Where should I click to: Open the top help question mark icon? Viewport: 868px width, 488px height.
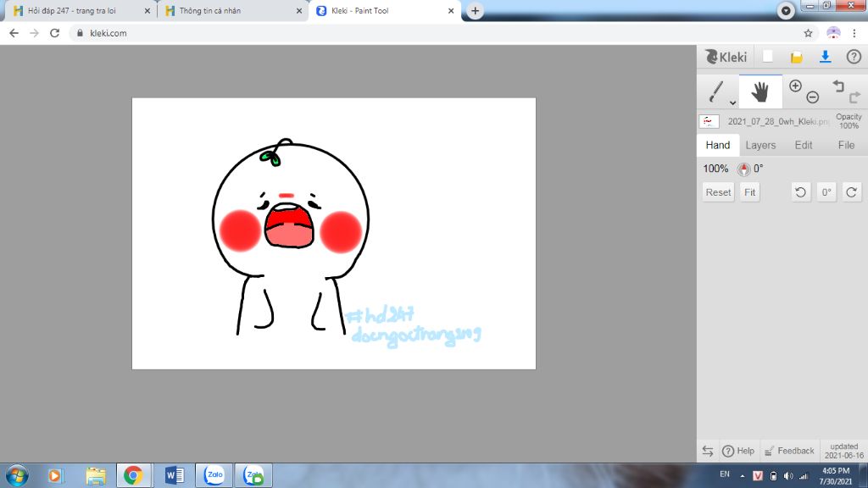(x=854, y=57)
